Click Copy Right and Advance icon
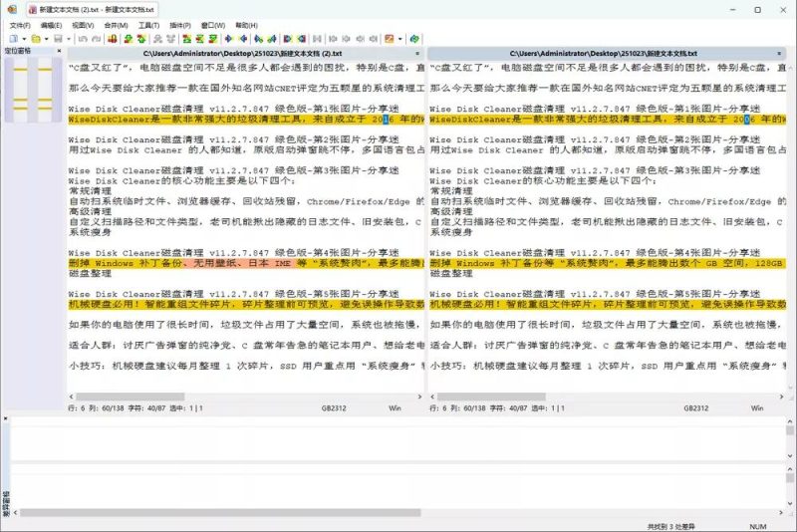The height and width of the screenshot is (532, 797). point(258,39)
